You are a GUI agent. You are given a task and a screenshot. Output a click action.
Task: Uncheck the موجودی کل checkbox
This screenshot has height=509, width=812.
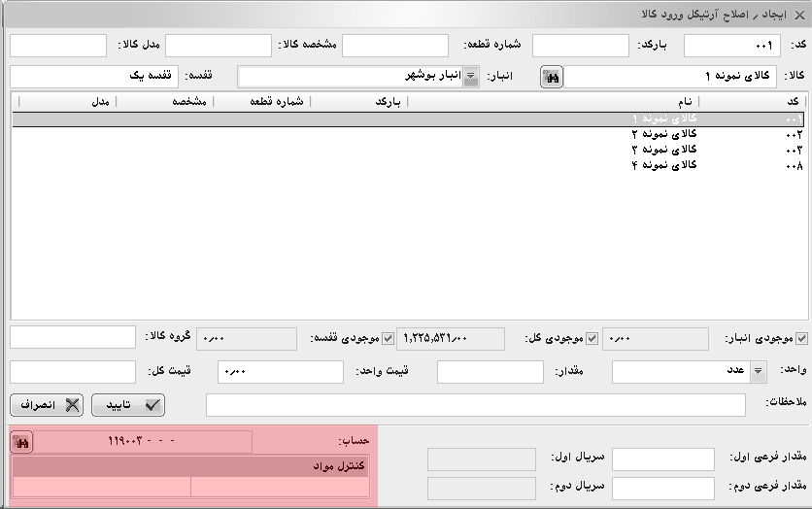(x=591, y=338)
